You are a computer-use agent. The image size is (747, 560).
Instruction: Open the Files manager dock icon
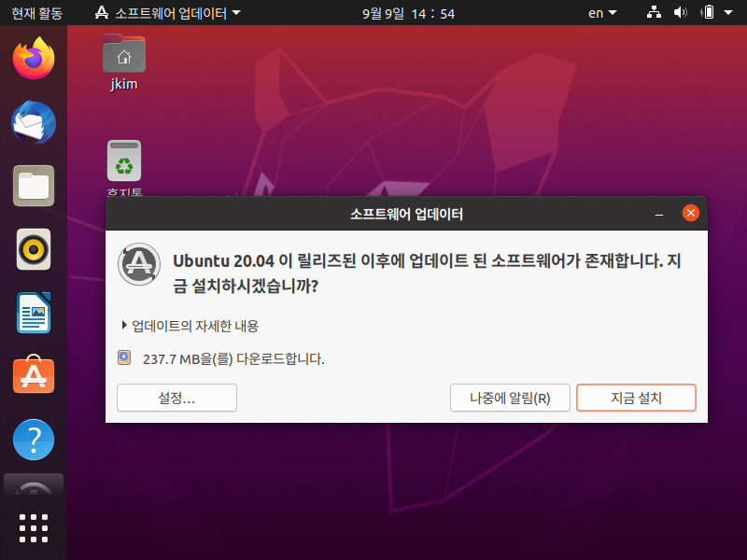point(34,186)
